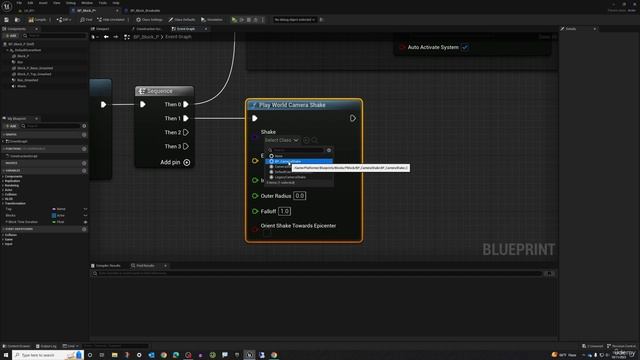Screen dimensions: 640x360
Task: Click the Windows Start button
Action: (x=6, y=355)
